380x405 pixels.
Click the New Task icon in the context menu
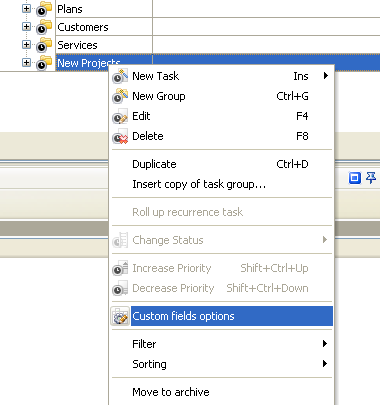coord(120,76)
